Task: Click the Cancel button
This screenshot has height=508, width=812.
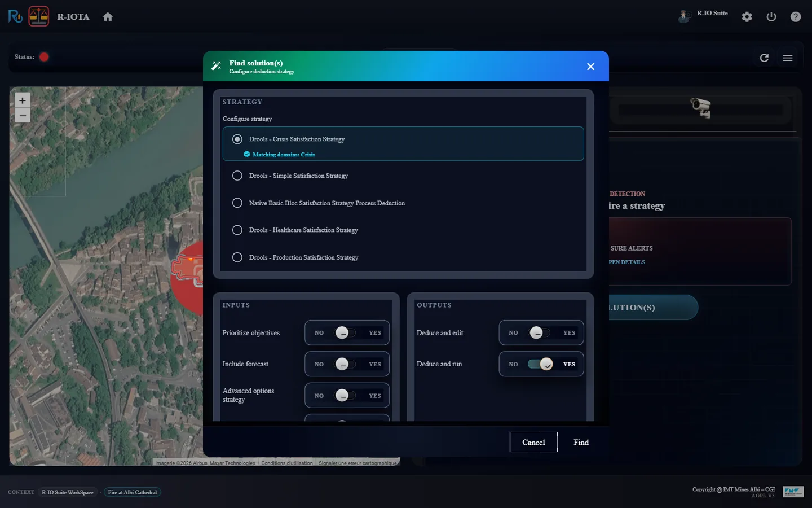Action: (533, 442)
